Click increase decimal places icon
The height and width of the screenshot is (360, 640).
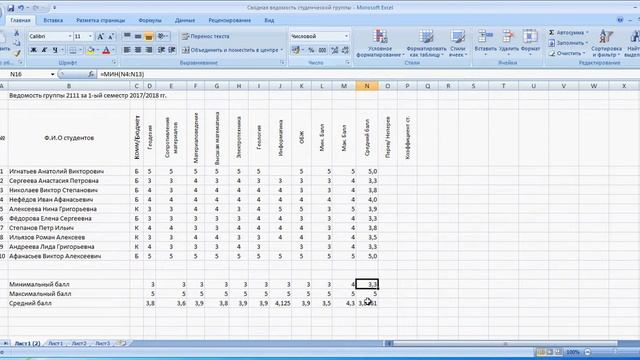coord(335,50)
